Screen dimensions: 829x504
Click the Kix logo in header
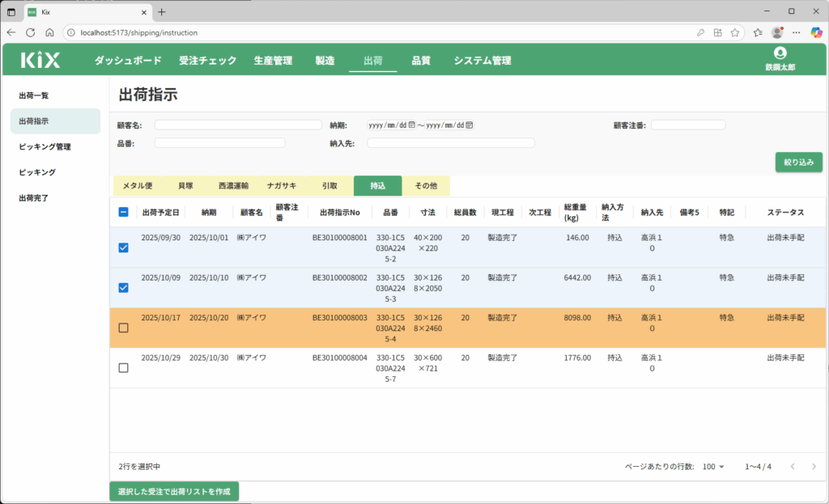[40, 60]
